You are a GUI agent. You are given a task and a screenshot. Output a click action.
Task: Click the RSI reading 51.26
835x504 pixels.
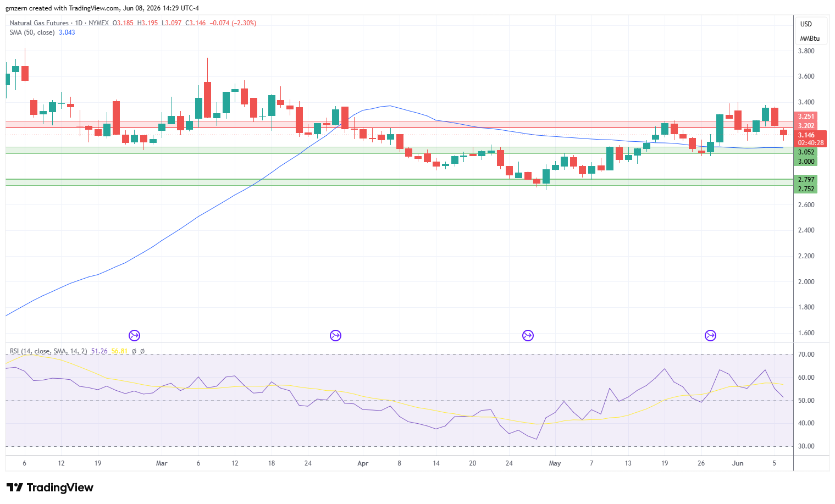(x=99, y=351)
